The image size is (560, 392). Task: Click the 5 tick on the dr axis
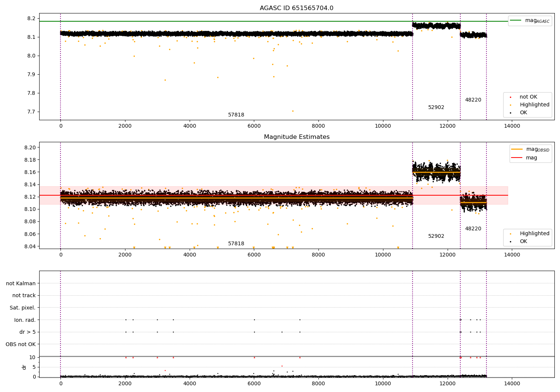pyautogui.click(x=34, y=367)
